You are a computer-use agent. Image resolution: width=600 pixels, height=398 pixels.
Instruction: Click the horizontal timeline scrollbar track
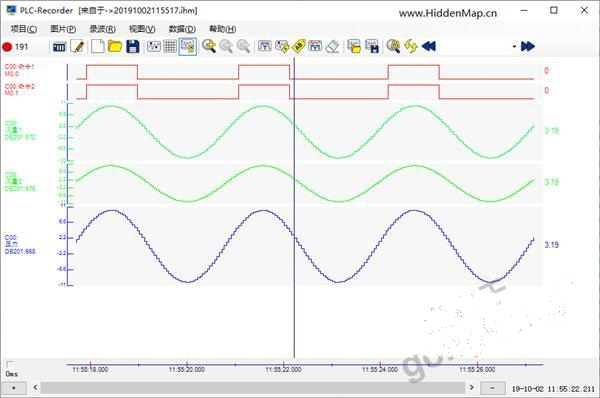point(253,388)
